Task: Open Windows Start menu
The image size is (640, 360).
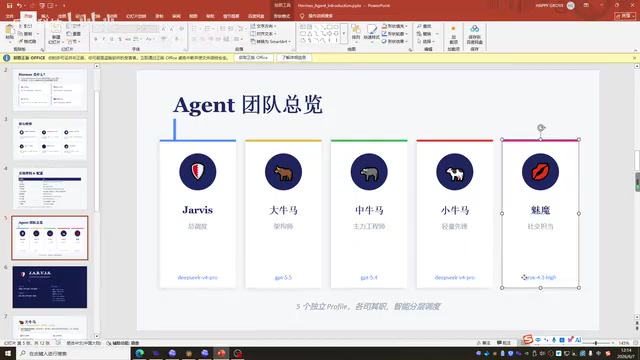Action: tap(7, 353)
